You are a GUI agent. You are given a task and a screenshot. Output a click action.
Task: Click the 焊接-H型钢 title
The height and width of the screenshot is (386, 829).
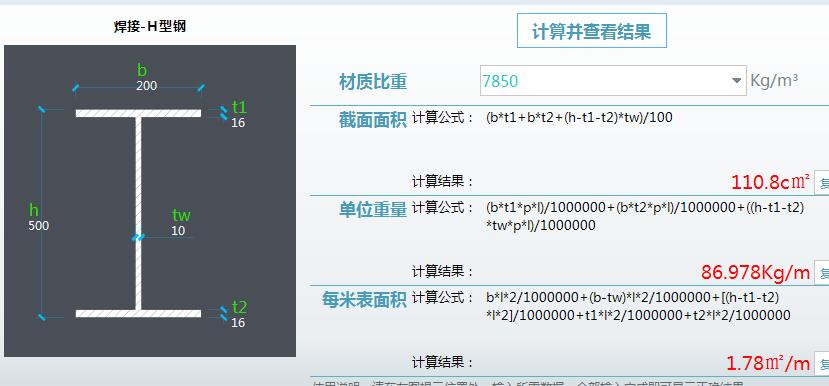pos(150,26)
